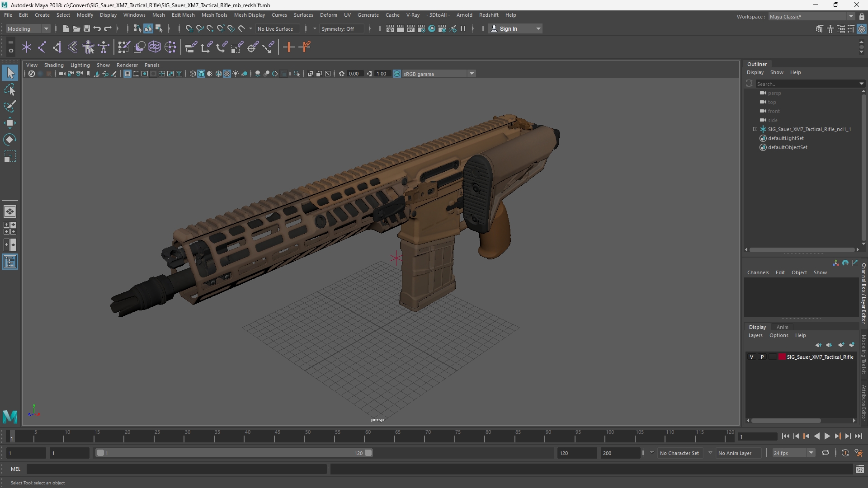Toggle select by component mode icon

pos(159,28)
